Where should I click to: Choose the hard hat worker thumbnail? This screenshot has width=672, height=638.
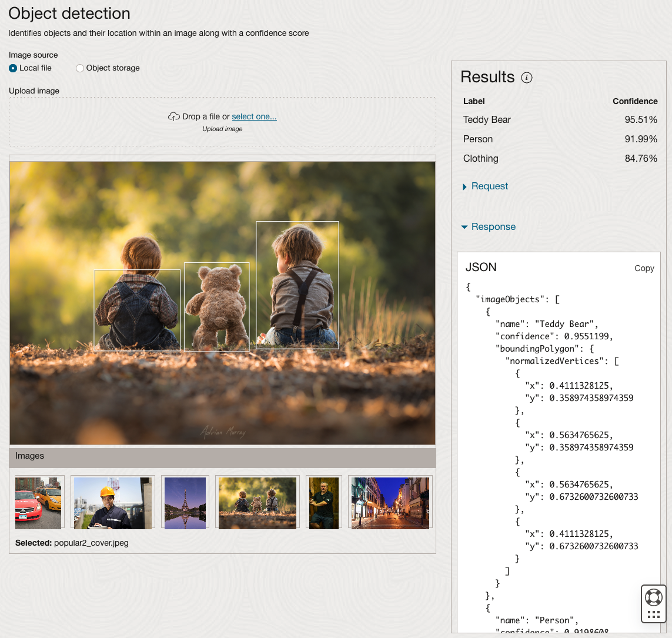[x=113, y=503]
